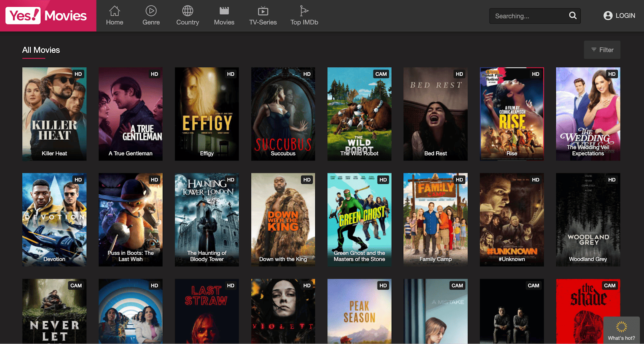644x344 pixels.
Task: Click the user avatar login icon
Action: pos(608,16)
